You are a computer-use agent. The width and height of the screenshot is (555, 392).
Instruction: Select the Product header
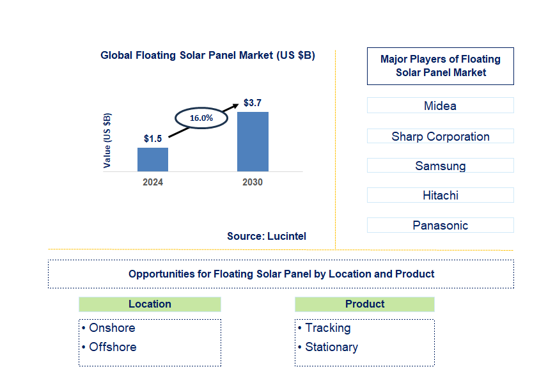coord(364,304)
